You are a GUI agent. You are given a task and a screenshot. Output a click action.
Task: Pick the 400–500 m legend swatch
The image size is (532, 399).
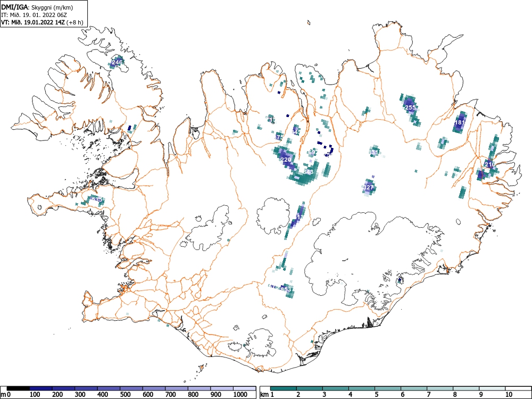tap(109, 388)
